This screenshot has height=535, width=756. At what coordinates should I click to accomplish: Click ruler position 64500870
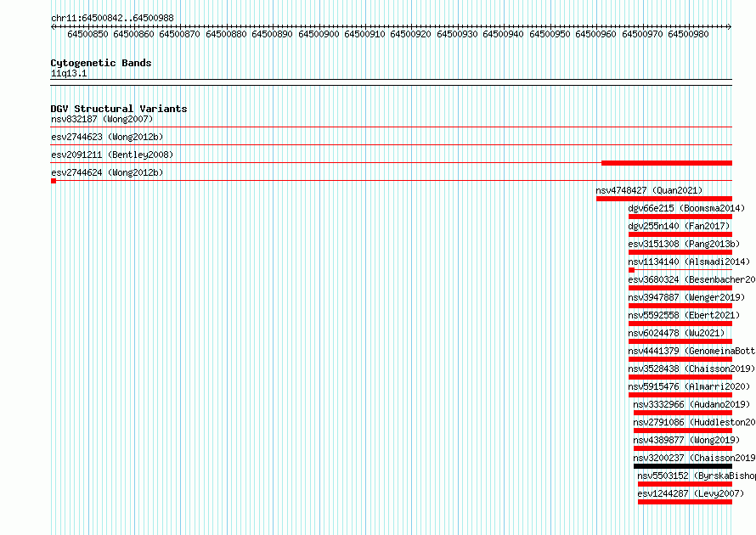click(179, 34)
